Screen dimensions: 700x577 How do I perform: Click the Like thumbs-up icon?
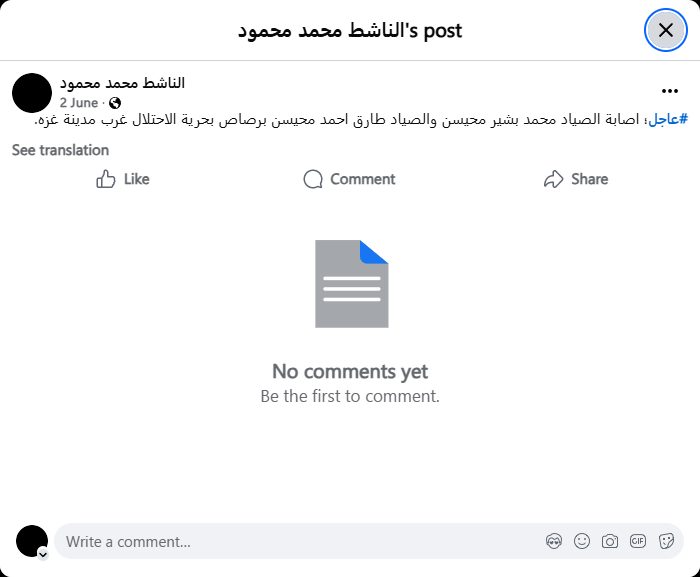106,179
